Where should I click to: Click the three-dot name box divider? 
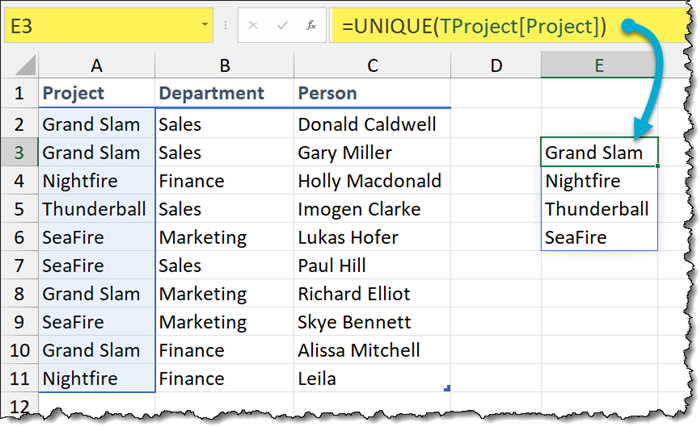click(x=227, y=24)
